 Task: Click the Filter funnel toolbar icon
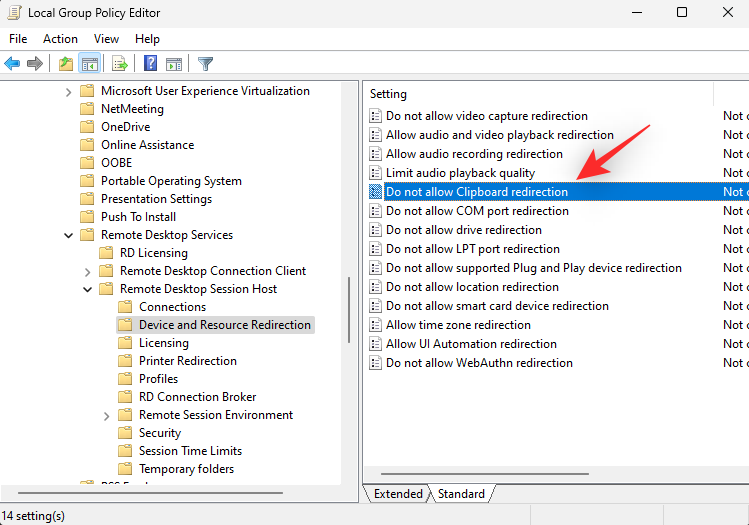205,64
